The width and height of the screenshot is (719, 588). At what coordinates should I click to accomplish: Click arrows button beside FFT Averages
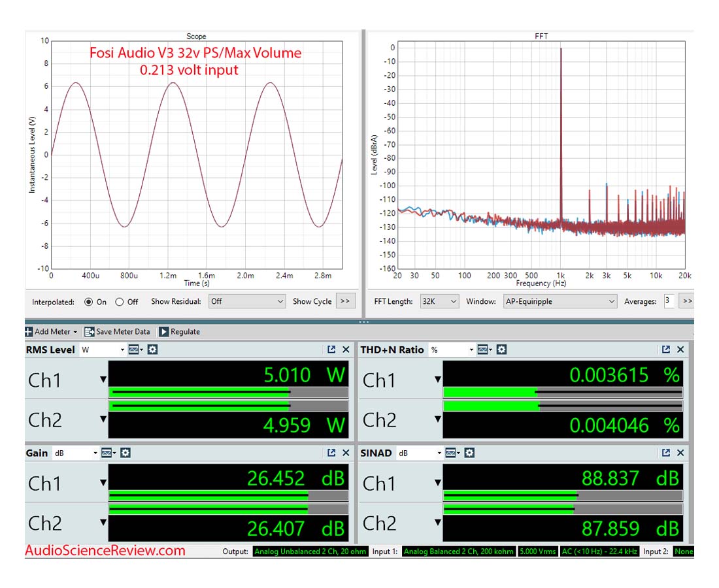coord(686,301)
